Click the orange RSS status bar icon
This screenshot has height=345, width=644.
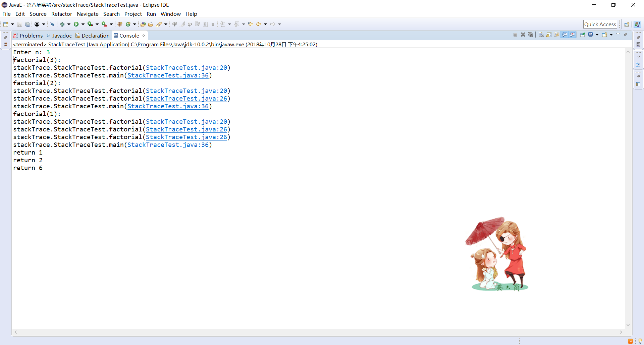(630, 341)
